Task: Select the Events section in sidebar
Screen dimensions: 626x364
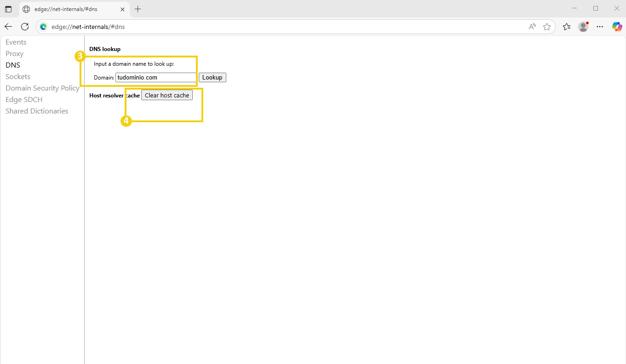Action: 16,42
